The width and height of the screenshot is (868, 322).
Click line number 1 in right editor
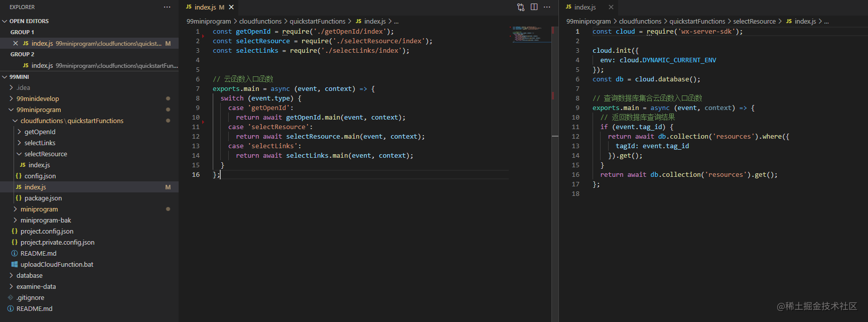click(577, 32)
